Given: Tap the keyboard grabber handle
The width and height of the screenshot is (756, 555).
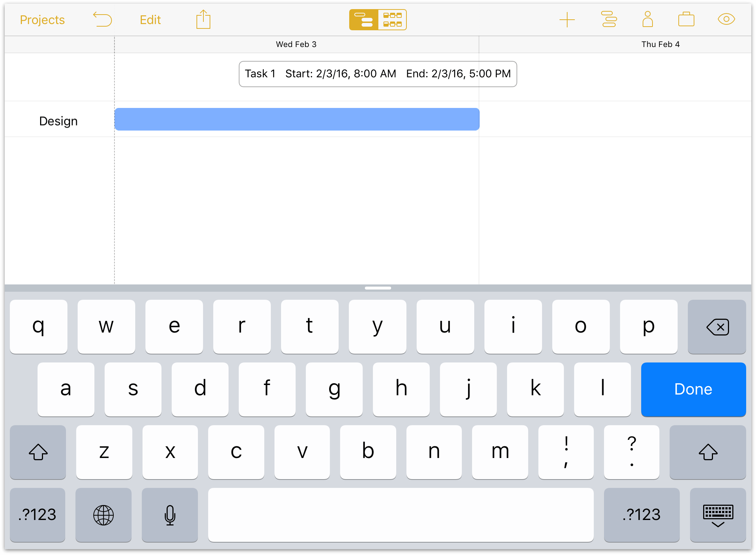Looking at the screenshot, I should pyautogui.click(x=378, y=288).
